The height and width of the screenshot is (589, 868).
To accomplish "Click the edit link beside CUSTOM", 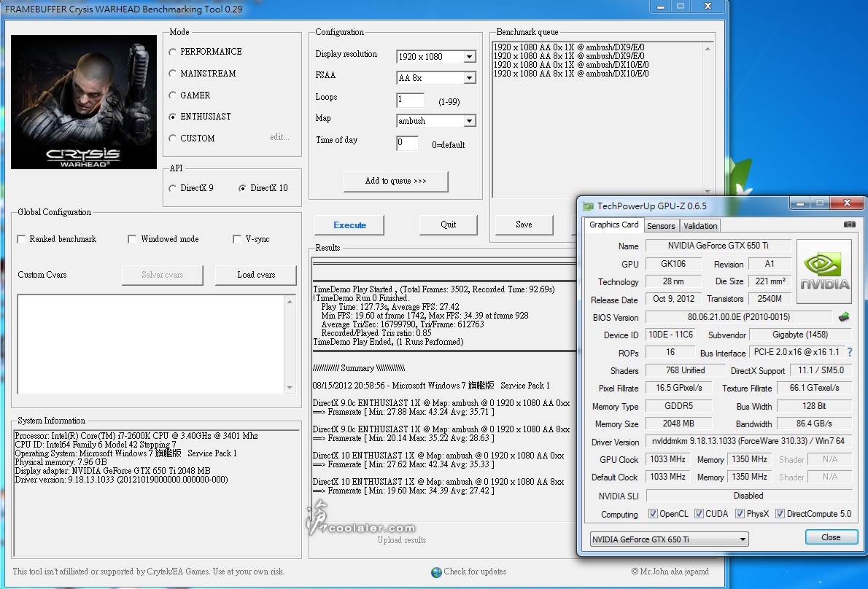I will point(279,137).
